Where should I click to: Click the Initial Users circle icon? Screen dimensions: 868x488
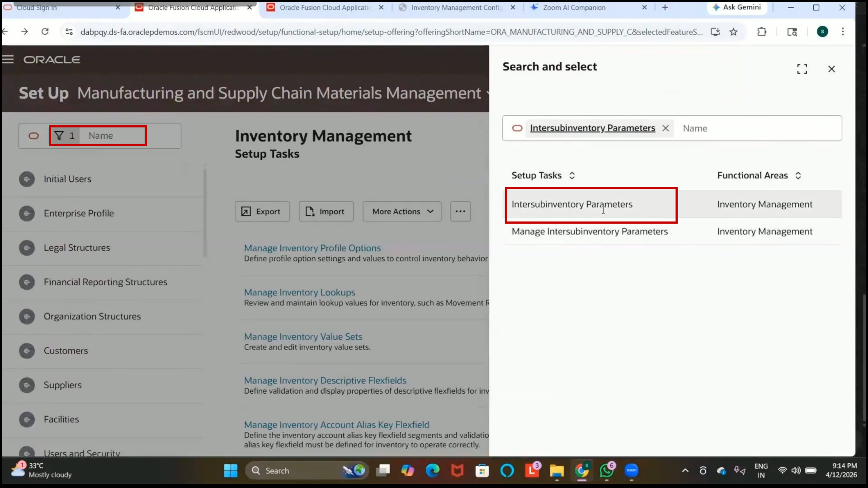(27, 179)
